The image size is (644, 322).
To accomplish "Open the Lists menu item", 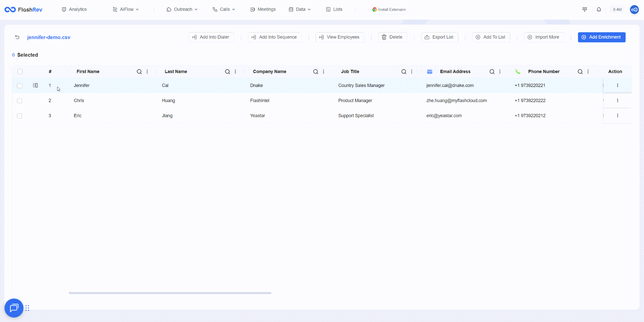I will point(334,9).
